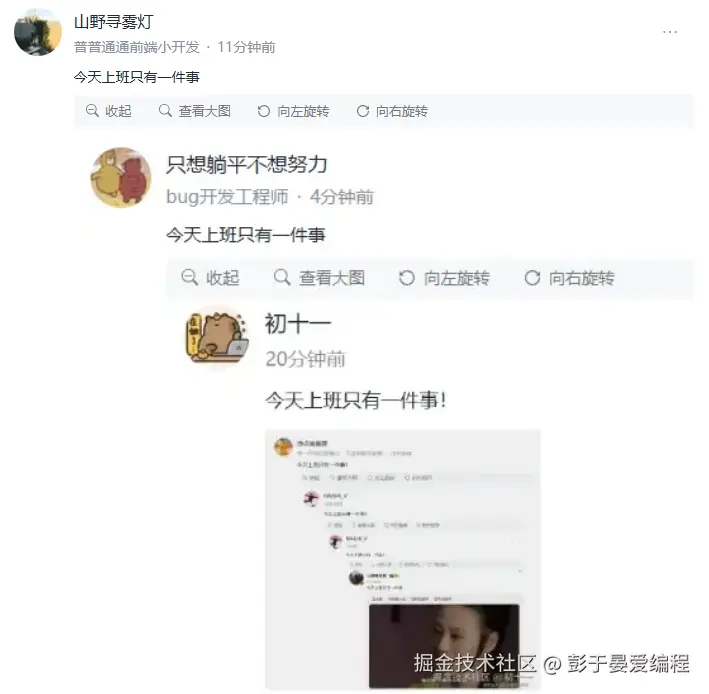This screenshot has height=694, width=709.
Task: Click the inner 收起 zoom-out icon
Action: point(189,277)
